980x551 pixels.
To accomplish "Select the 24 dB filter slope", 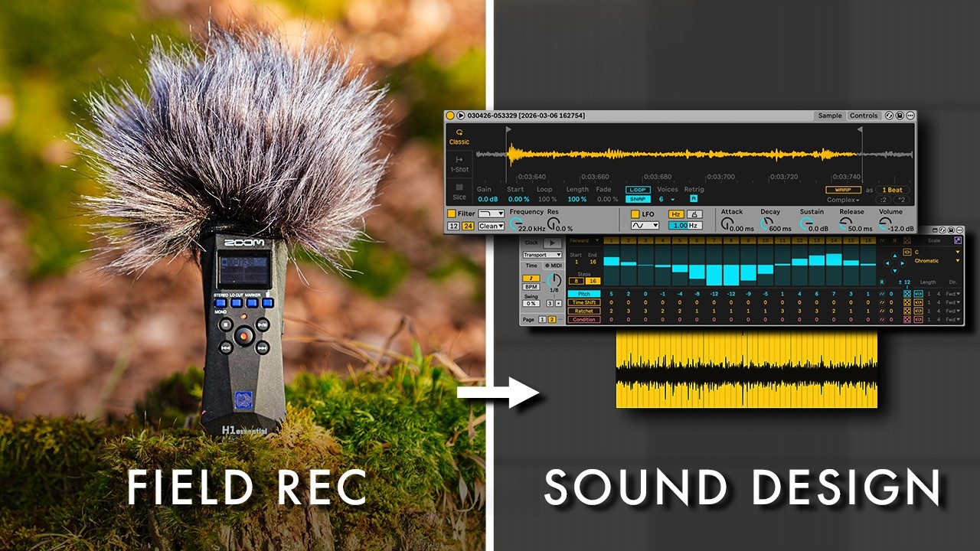I will (467, 226).
